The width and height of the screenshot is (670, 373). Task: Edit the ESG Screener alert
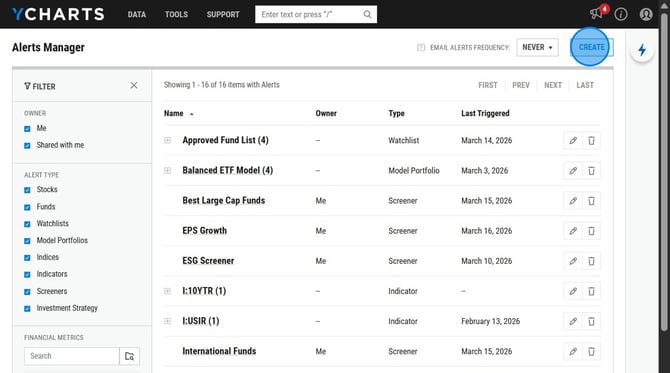(x=573, y=261)
